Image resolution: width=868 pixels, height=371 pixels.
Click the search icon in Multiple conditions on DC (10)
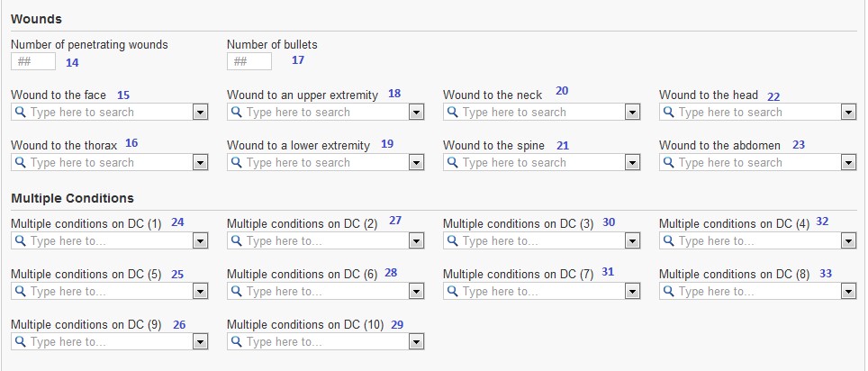coord(237,342)
